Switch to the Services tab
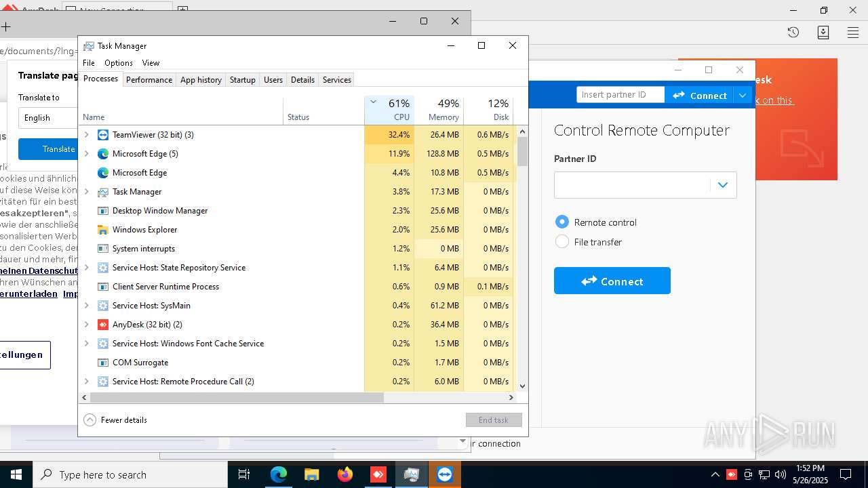Viewport: 868px width, 488px height. pos(337,80)
